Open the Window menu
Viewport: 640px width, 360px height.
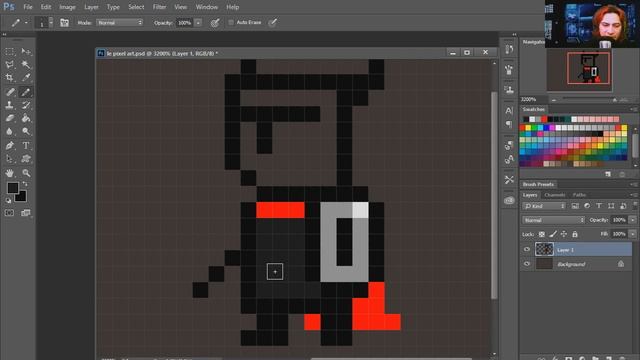(x=207, y=7)
